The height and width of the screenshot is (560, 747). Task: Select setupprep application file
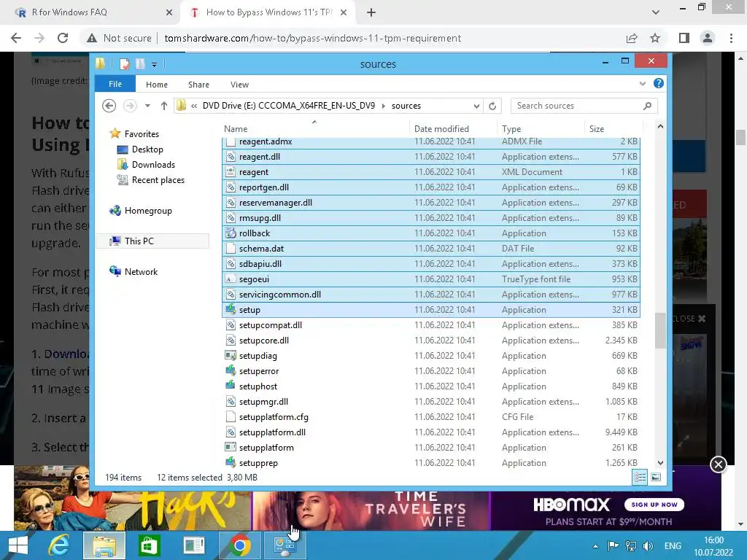pyautogui.click(x=431, y=463)
